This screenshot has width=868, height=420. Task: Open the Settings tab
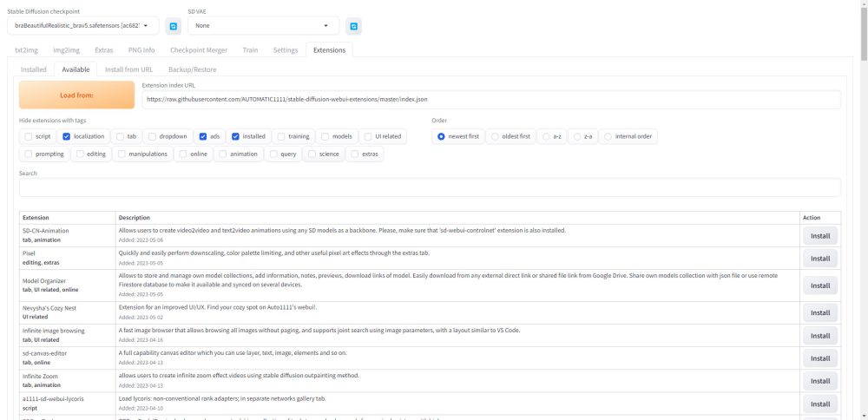285,50
